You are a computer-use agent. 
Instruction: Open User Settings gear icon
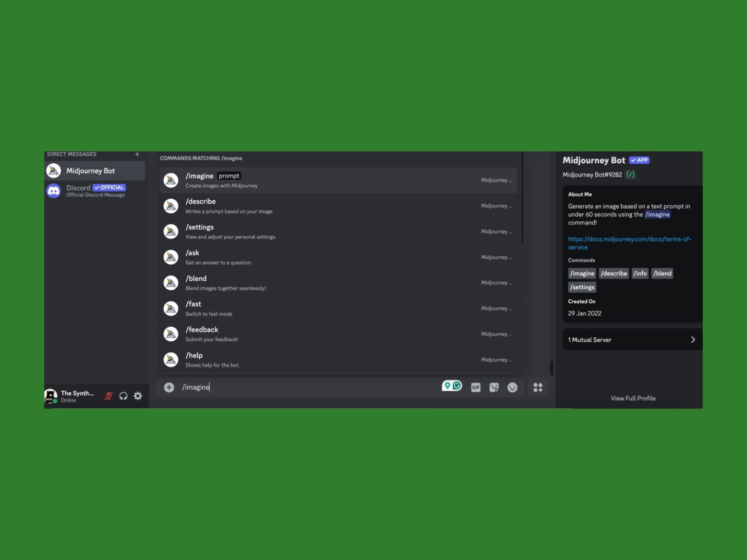pos(138,396)
